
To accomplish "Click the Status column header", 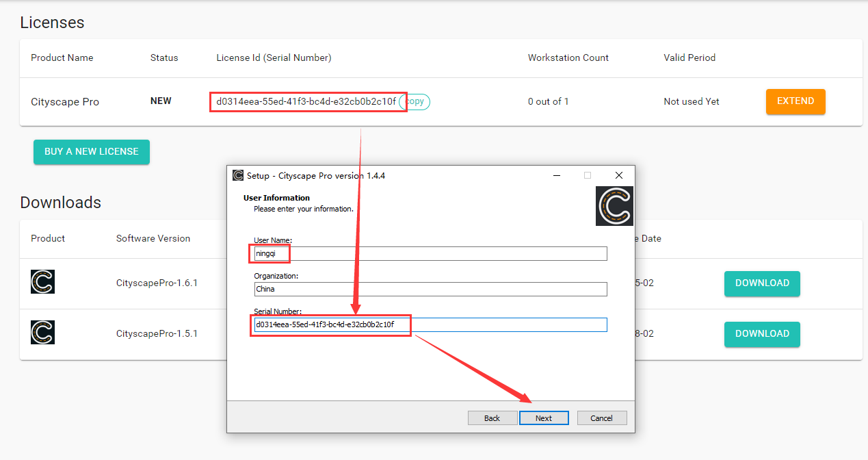I will coord(164,57).
